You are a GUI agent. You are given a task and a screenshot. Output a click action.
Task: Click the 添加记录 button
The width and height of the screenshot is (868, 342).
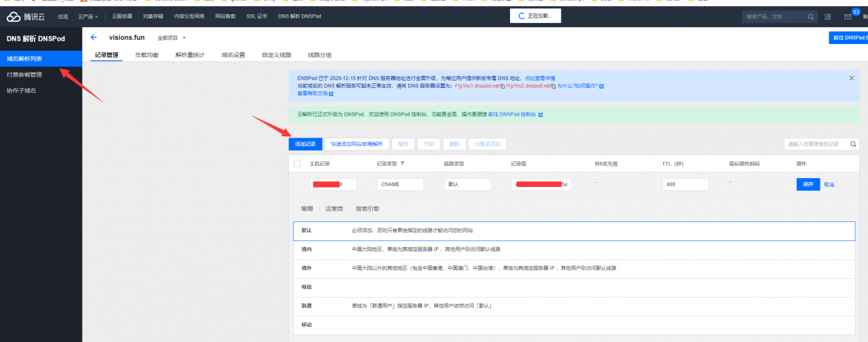pyautogui.click(x=305, y=144)
